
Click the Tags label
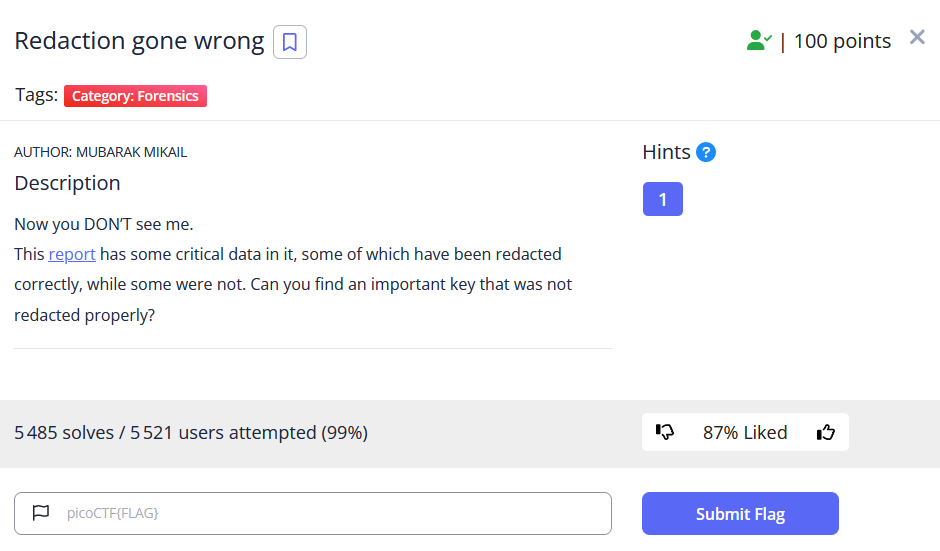[36, 95]
